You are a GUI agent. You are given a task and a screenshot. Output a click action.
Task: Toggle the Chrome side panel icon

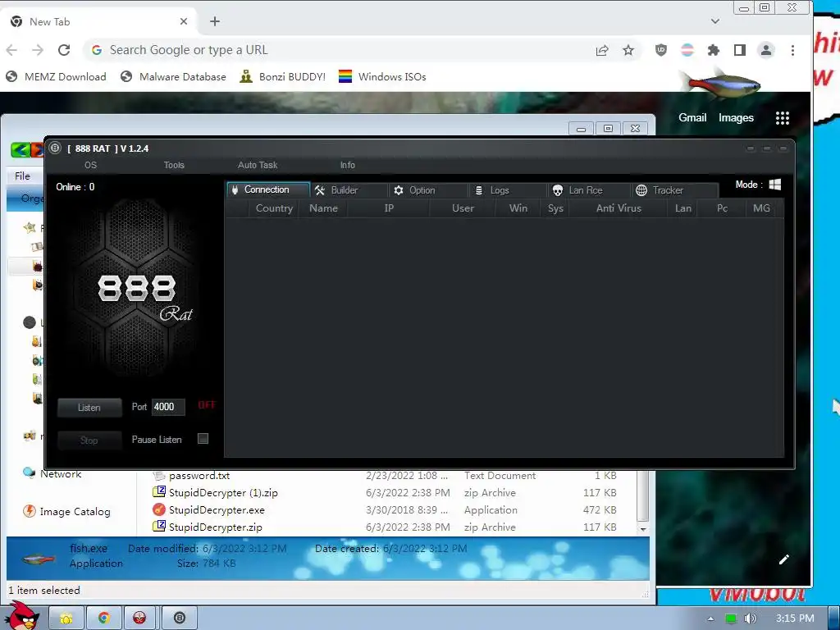740,50
